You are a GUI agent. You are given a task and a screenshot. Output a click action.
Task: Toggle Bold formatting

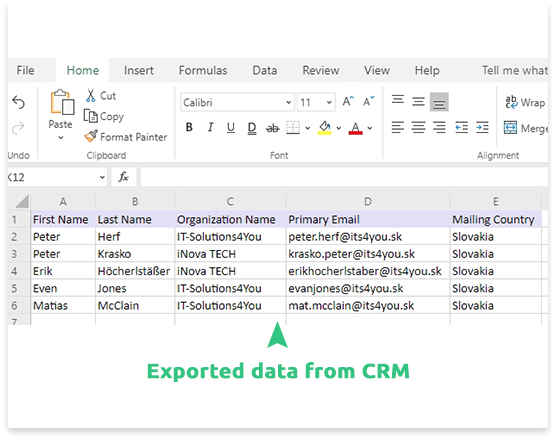click(189, 127)
